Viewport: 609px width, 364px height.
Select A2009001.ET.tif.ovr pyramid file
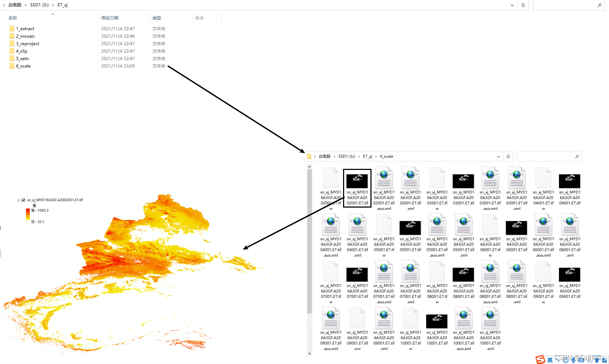point(357,329)
